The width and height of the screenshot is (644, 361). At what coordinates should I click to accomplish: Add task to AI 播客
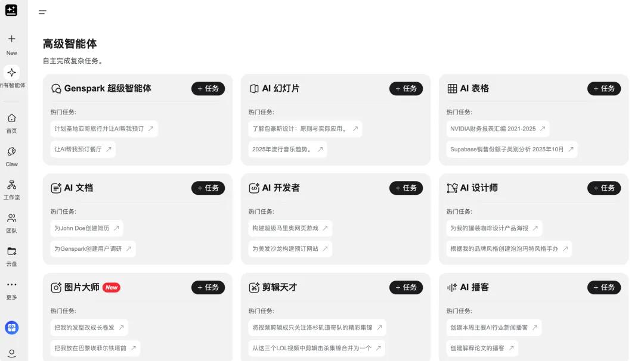[x=603, y=287]
